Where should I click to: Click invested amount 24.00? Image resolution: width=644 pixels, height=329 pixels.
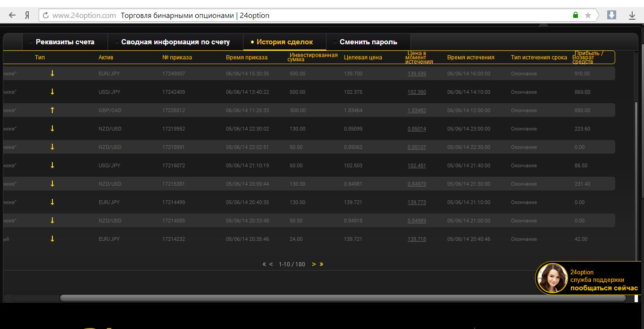pos(296,239)
